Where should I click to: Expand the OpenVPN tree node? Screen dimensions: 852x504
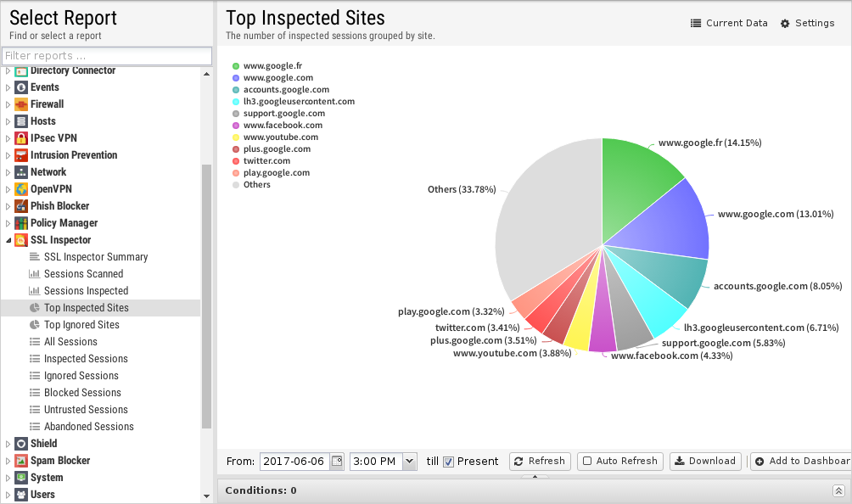(x=8, y=189)
